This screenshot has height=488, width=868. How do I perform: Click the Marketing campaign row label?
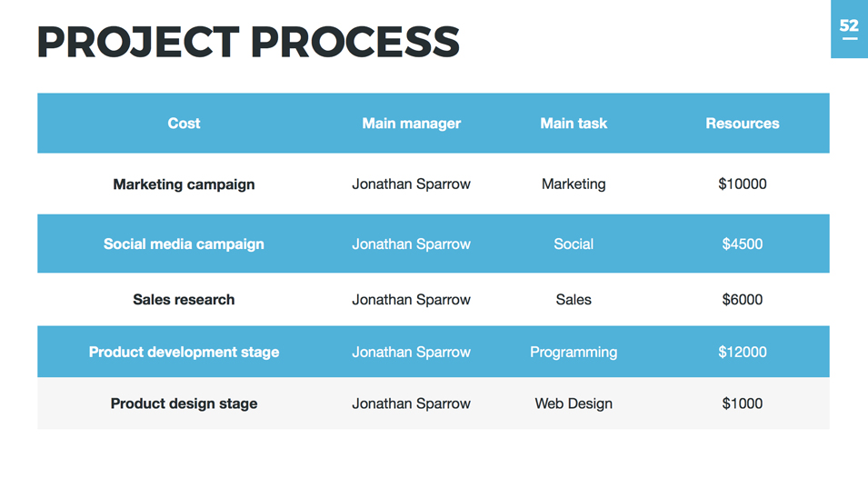point(184,184)
